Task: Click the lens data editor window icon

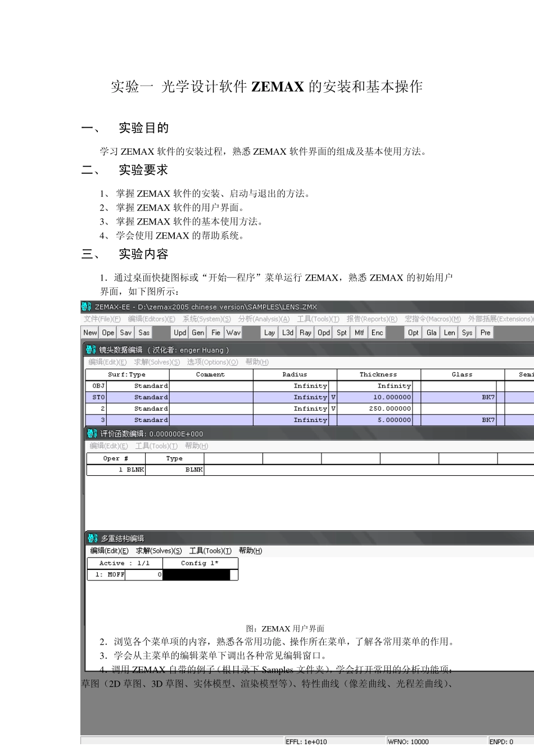Action: [x=91, y=350]
